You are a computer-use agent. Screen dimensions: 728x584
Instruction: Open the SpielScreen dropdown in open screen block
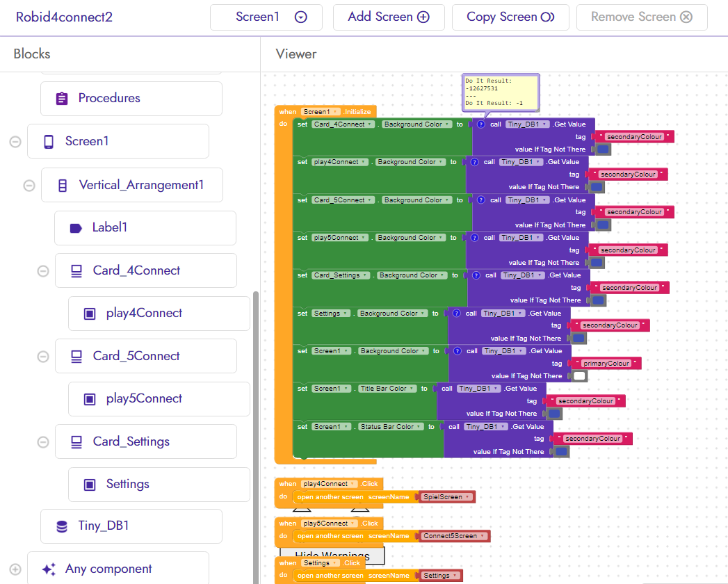[x=467, y=496]
